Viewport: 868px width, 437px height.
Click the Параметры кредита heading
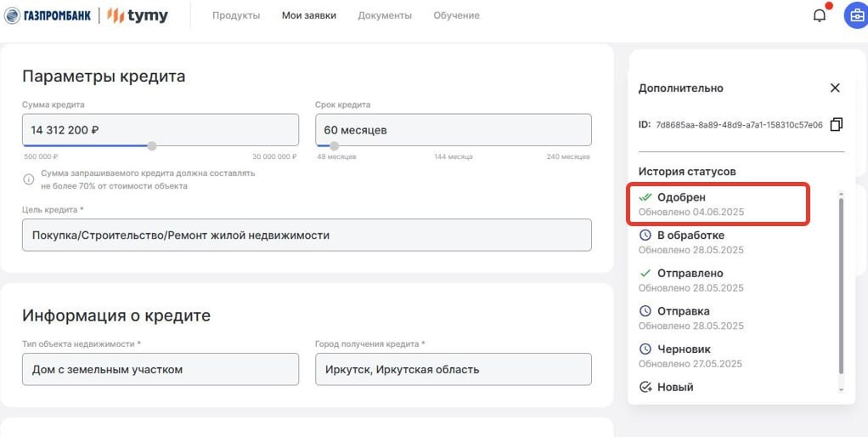click(104, 77)
